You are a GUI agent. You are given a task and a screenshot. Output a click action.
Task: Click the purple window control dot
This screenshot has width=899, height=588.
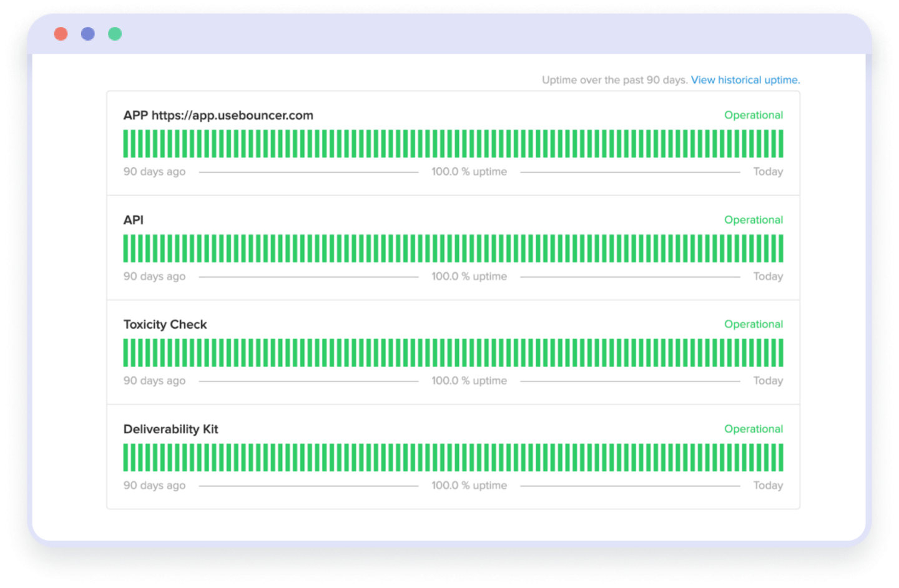(x=87, y=33)
